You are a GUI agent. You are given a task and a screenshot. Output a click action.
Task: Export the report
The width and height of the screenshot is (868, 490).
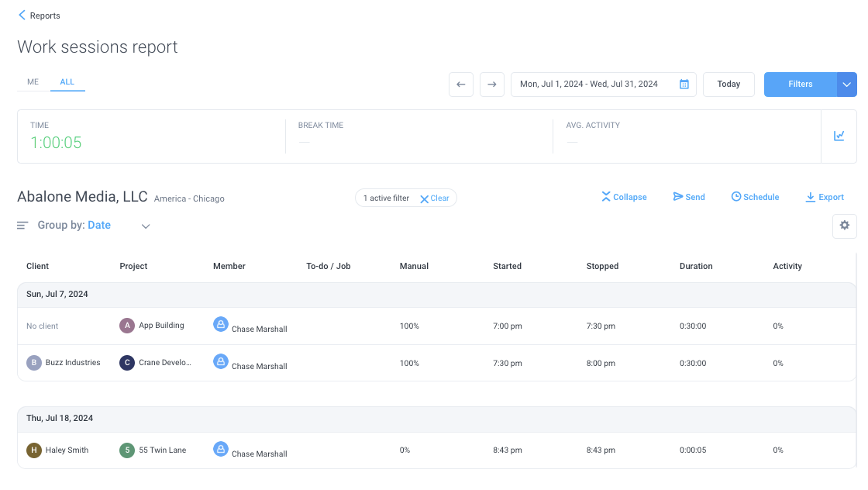(x=825, y=197)
